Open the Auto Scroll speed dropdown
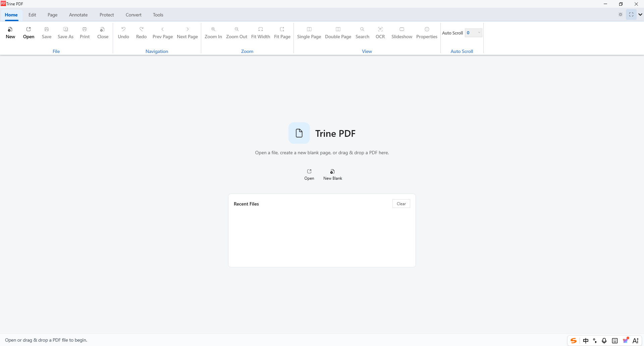 474,33
